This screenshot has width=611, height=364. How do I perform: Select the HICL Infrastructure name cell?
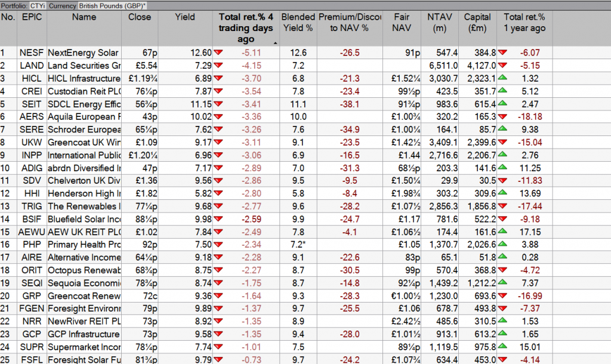[x=84, y=78]
